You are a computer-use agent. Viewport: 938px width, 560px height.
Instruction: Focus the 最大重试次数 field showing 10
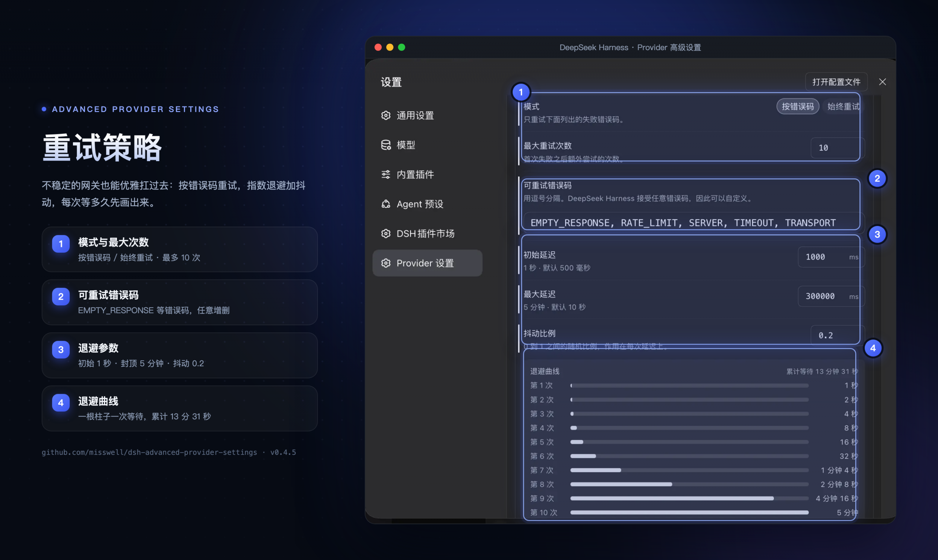pyautogui.click(x=837, y=148)
